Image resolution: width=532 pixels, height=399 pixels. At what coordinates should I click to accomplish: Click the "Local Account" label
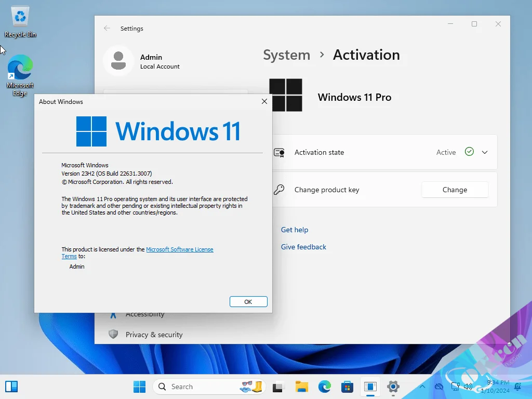coord(160,66)
